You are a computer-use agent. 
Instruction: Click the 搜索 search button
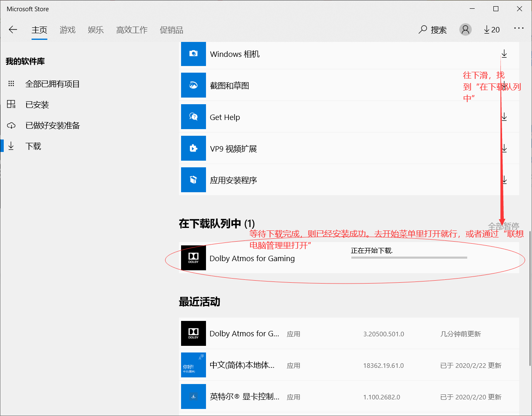tap(433, 30)
